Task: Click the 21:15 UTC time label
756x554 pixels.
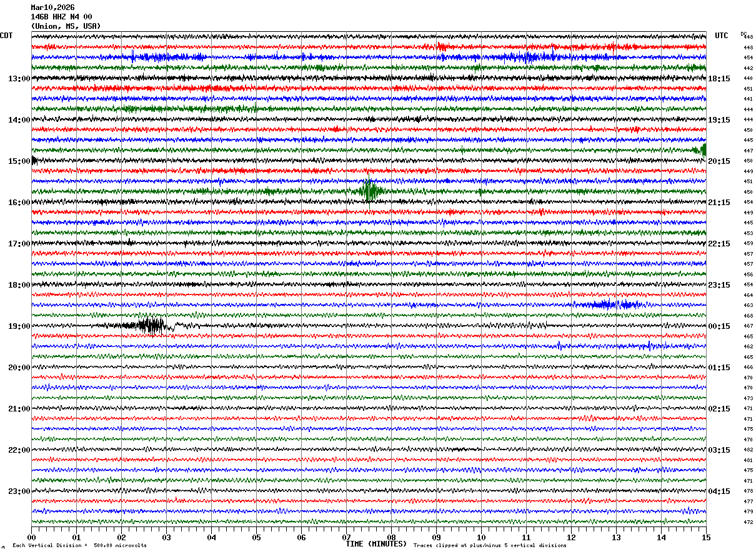Action: click(x=719, y=203)
